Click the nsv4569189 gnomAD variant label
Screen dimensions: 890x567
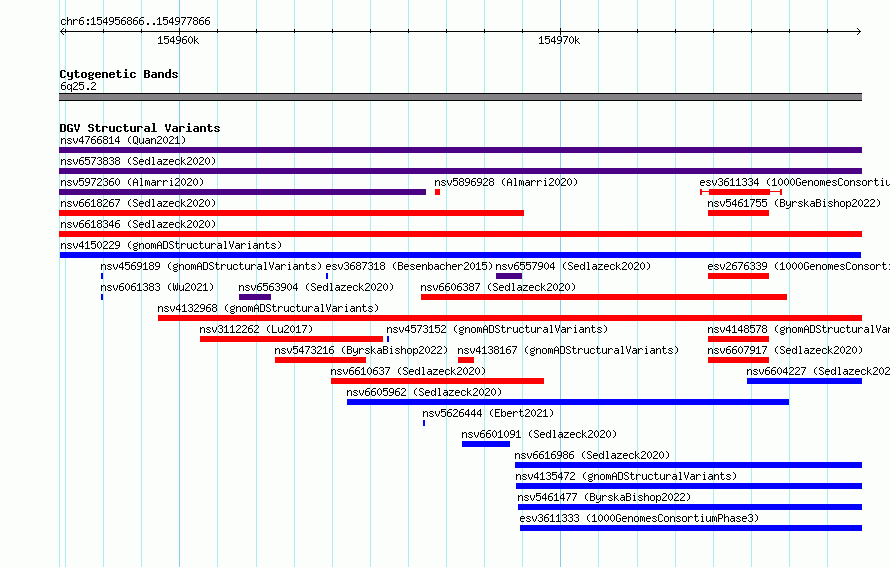(x=211, y=266)
